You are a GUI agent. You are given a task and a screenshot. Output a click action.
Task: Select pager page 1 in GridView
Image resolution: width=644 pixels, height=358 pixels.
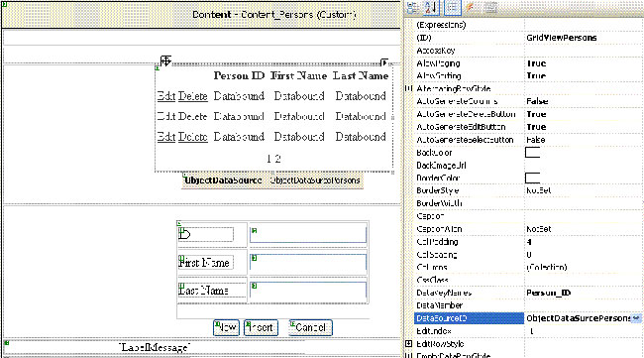(268, 159)
